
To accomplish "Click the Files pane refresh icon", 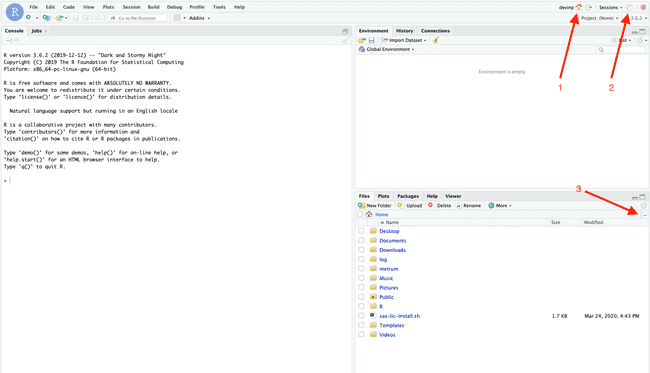I will pyautogui.click(x=643, y=206).
